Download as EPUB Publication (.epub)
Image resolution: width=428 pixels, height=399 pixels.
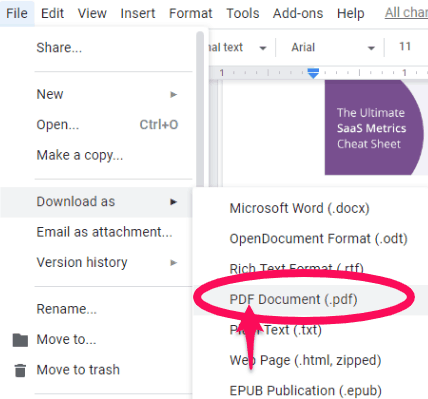(311, 391)
